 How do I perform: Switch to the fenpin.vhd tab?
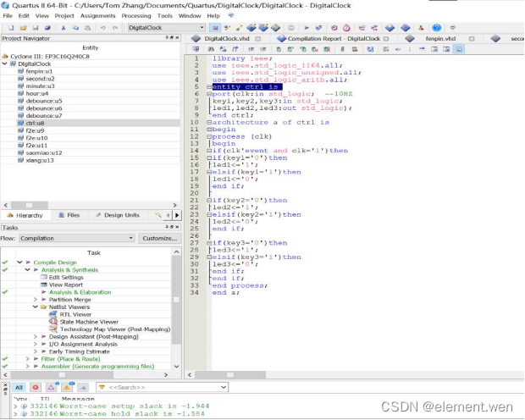[x=440, y=39]
